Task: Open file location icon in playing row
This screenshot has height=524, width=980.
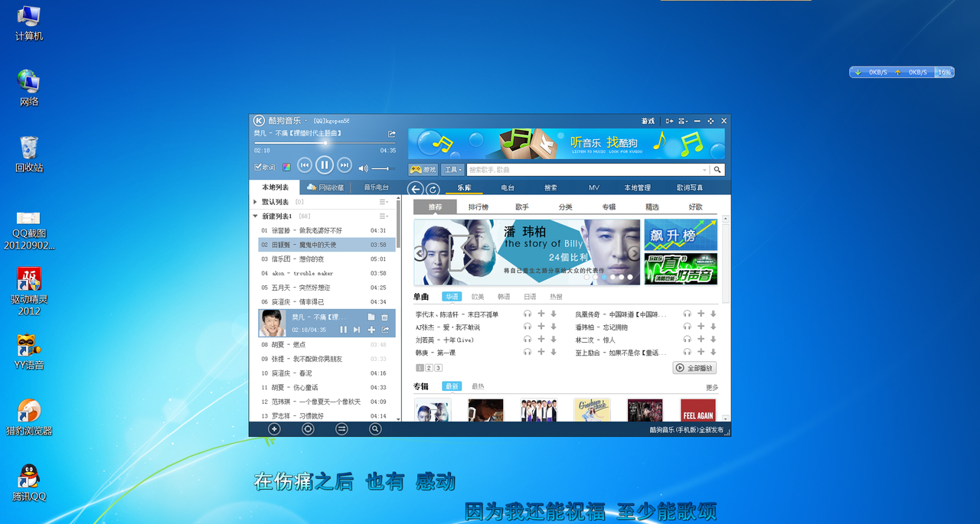Action: 371,317
